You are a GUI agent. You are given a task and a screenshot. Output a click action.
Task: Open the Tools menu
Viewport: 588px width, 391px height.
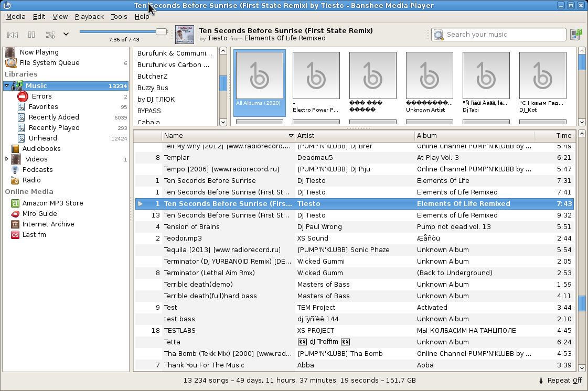pos(119,16)
